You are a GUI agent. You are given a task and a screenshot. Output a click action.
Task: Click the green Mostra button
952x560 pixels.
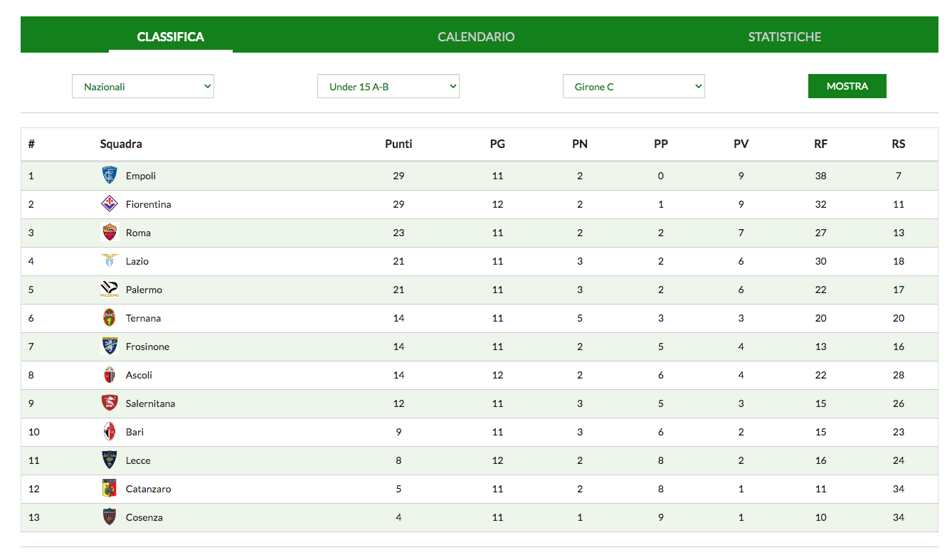click(x=847, y=86)
